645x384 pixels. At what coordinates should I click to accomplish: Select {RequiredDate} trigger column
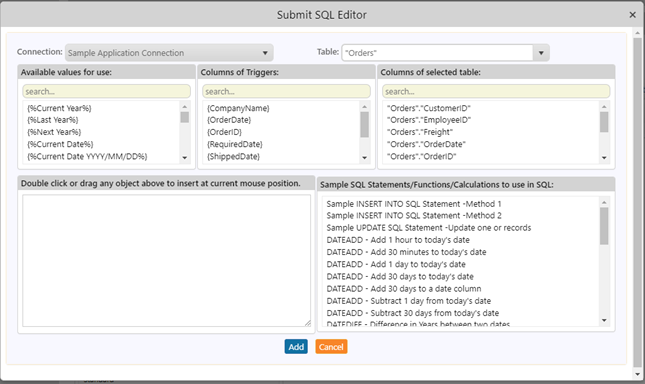[234, 144]
